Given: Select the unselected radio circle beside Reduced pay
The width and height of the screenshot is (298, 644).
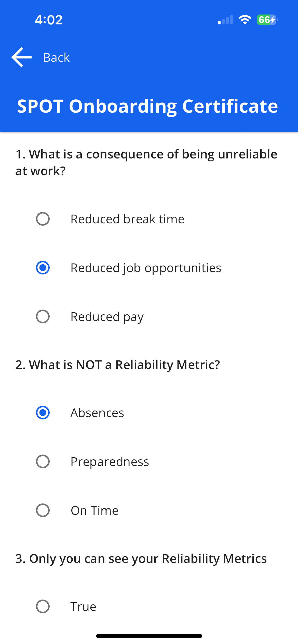Looking at the screenshot, I should [x=43, y=317].
